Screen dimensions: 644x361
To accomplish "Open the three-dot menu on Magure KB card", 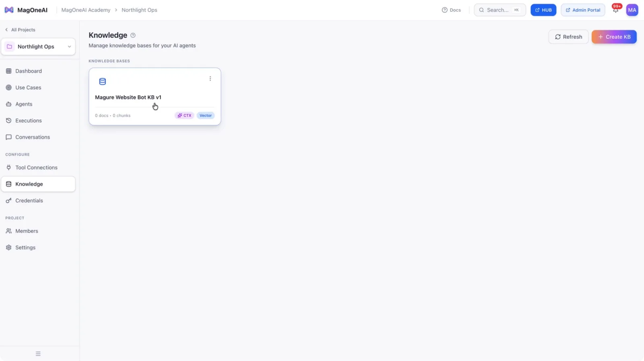I will [210, 79].
